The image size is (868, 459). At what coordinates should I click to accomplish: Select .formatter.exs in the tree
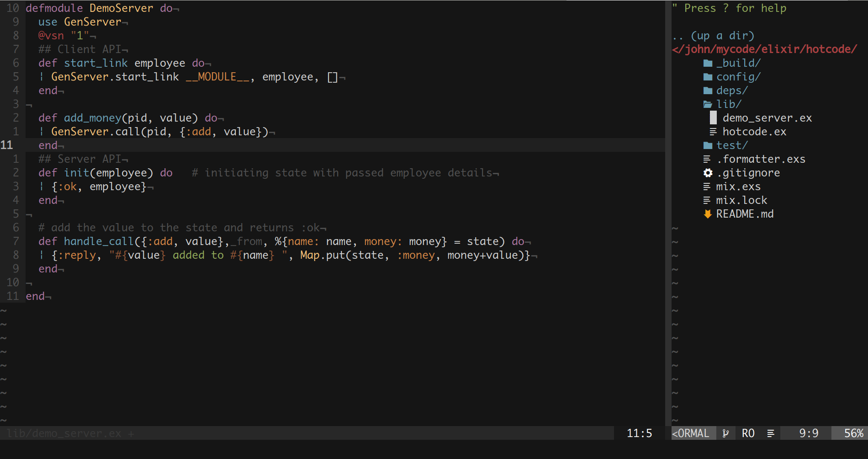tap(761, 159)
